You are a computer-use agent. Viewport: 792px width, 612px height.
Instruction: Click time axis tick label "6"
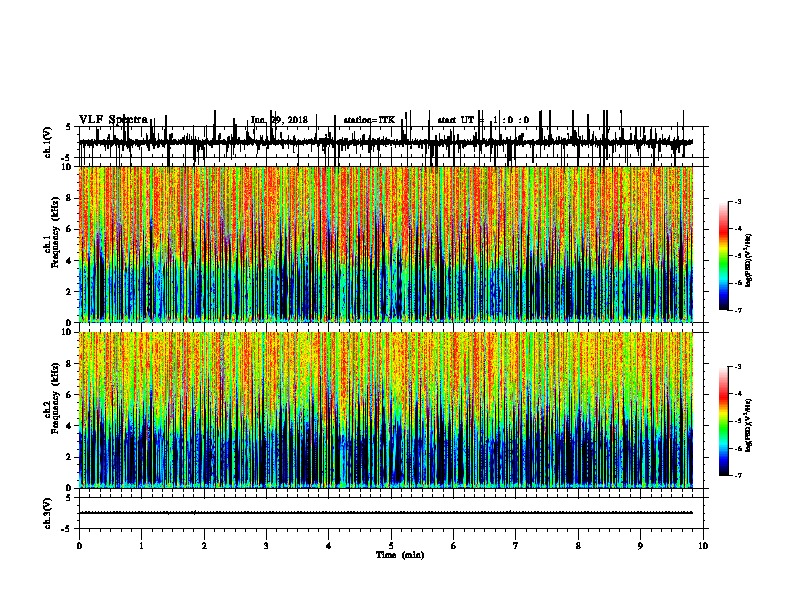(x=454, y=546)
